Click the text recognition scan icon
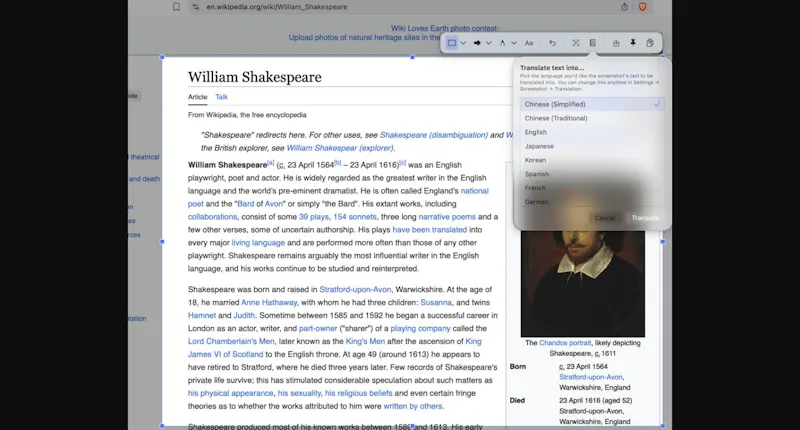800x430 pixels. 576,43
